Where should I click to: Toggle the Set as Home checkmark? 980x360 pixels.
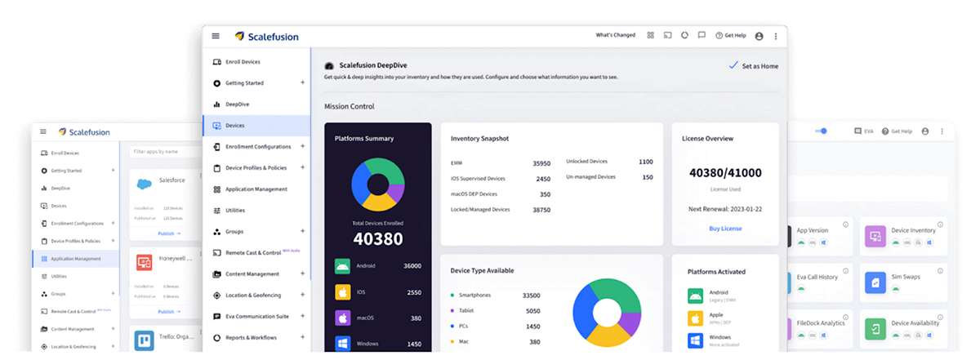733,65
